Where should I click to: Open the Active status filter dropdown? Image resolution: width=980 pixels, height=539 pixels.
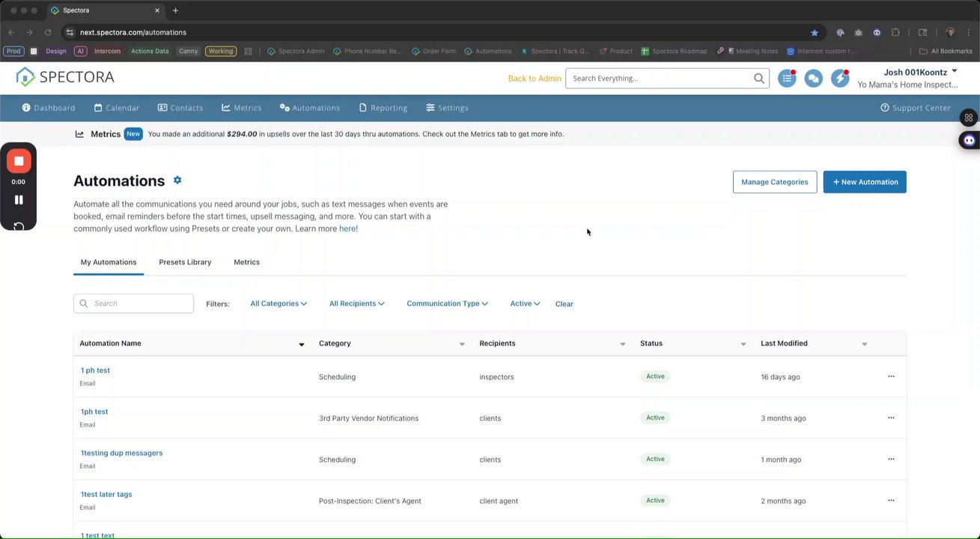[525, 303]
